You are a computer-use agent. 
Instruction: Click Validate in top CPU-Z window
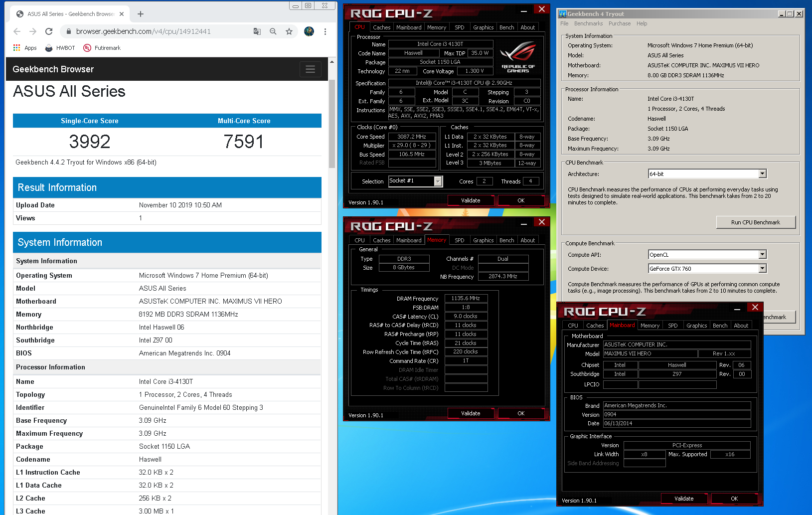[471, 200]
